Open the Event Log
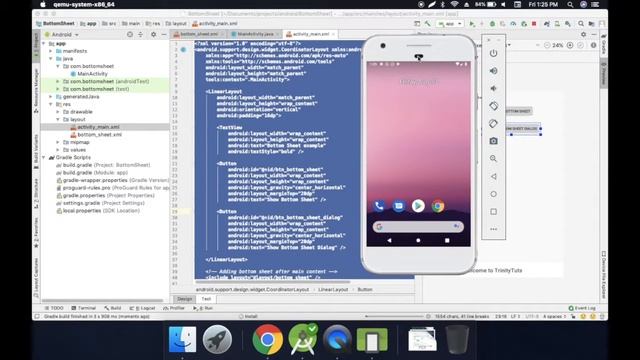The image size is (640, 360). click(582, 308)
